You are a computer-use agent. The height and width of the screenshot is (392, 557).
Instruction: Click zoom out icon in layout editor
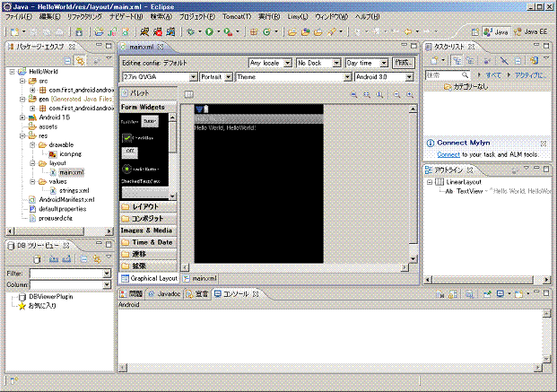[x=396, y=94]
